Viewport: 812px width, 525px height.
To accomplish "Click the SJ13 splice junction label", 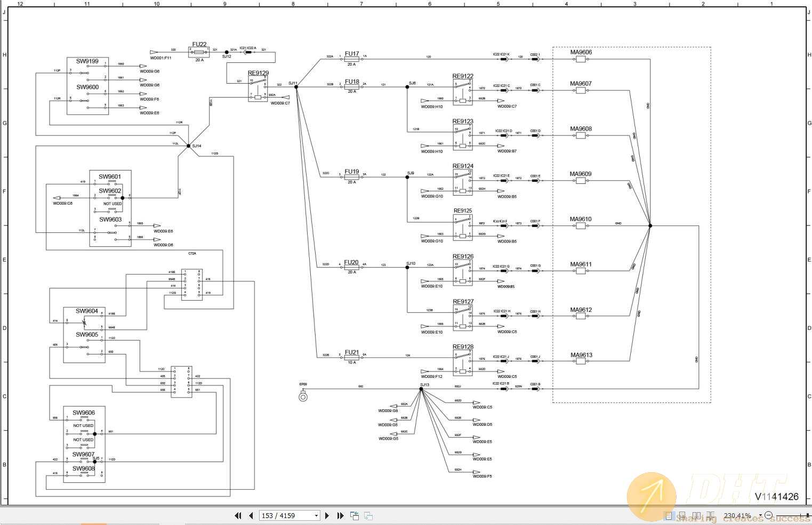I will click(x=424, y=385).
